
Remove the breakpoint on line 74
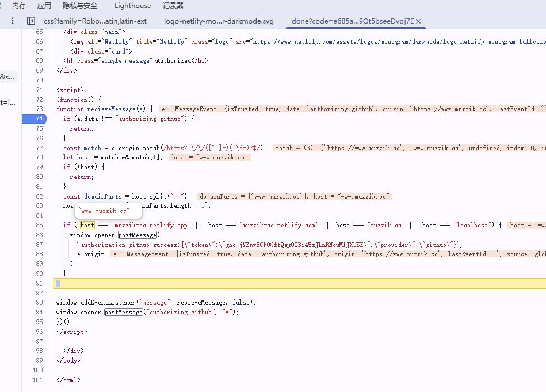tap(34, 119)
